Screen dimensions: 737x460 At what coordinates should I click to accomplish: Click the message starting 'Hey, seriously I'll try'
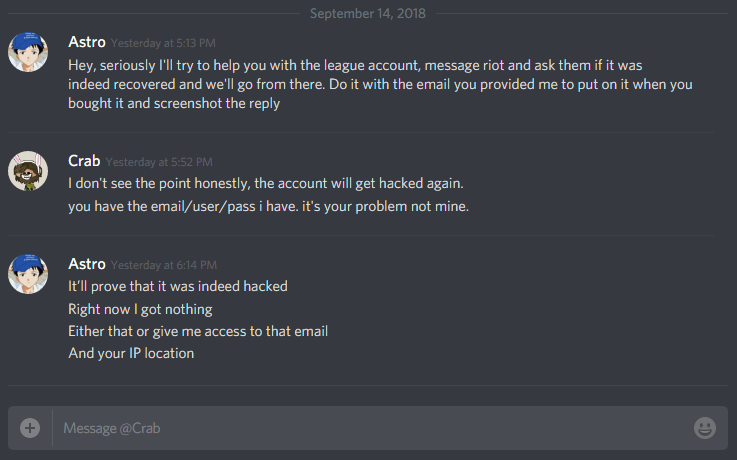380,84
